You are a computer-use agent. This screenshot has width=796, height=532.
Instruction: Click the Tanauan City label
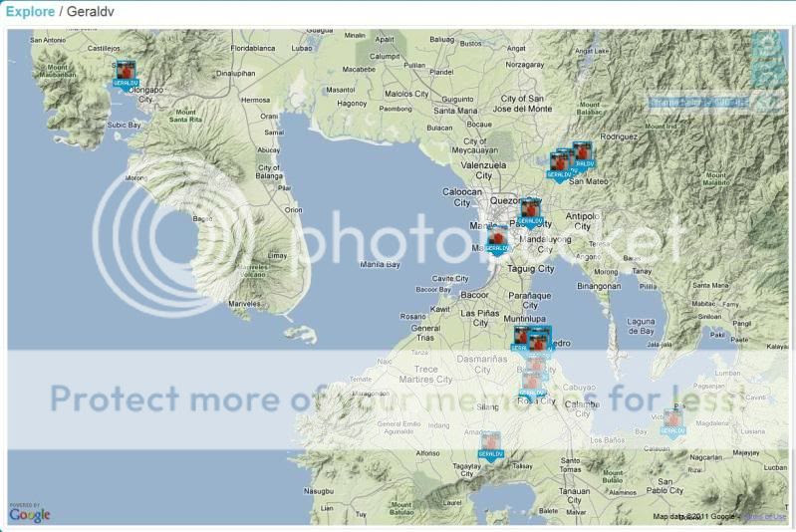point(574,495)
